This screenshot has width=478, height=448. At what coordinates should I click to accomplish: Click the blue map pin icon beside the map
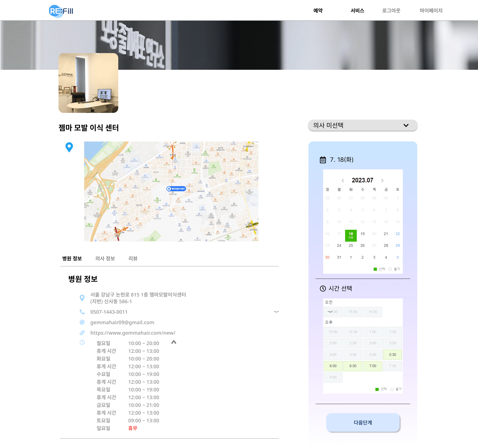(x=69, y=147)
